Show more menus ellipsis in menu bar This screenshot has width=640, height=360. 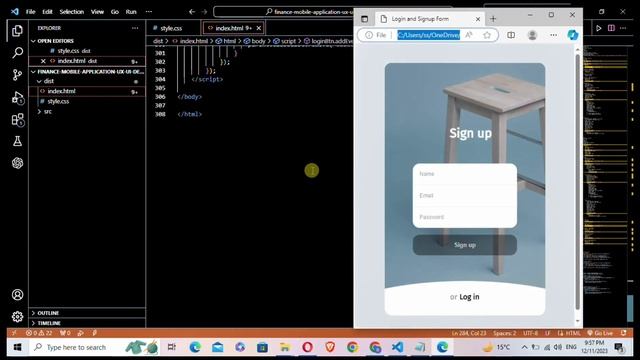pyautogui.click(x=149, y=12)
